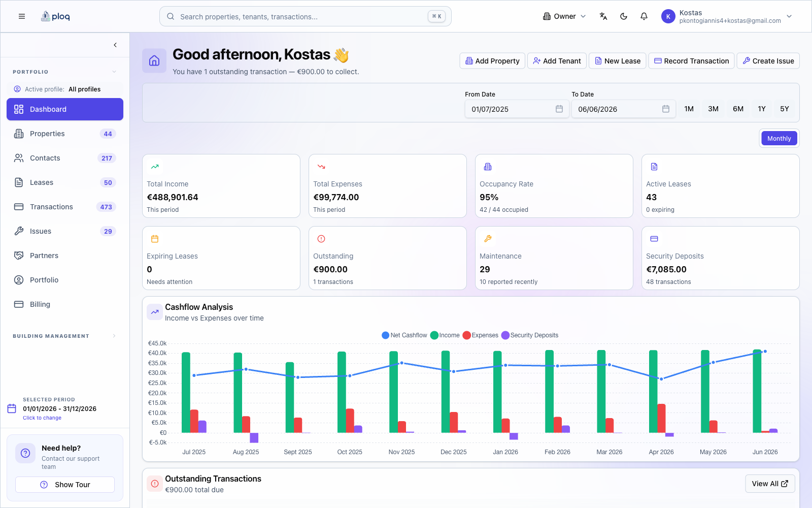Click the Outstanding alert icon
This screenshot has height=508, width=812.
click(x=321, y=239)
